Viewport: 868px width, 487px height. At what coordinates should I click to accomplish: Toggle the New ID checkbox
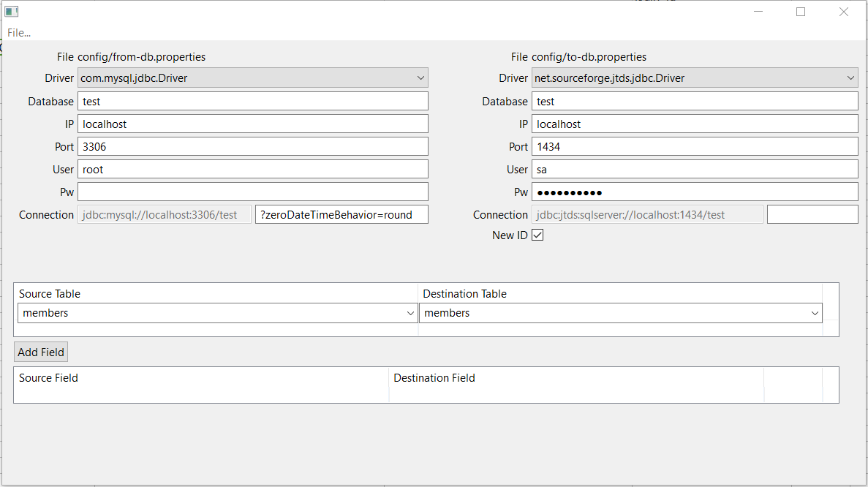click(537, 235)
